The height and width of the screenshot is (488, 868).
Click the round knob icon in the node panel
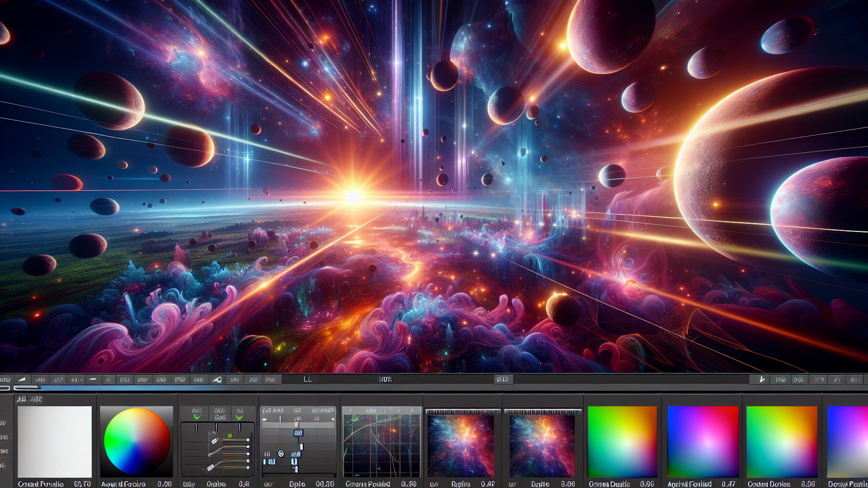280,454
